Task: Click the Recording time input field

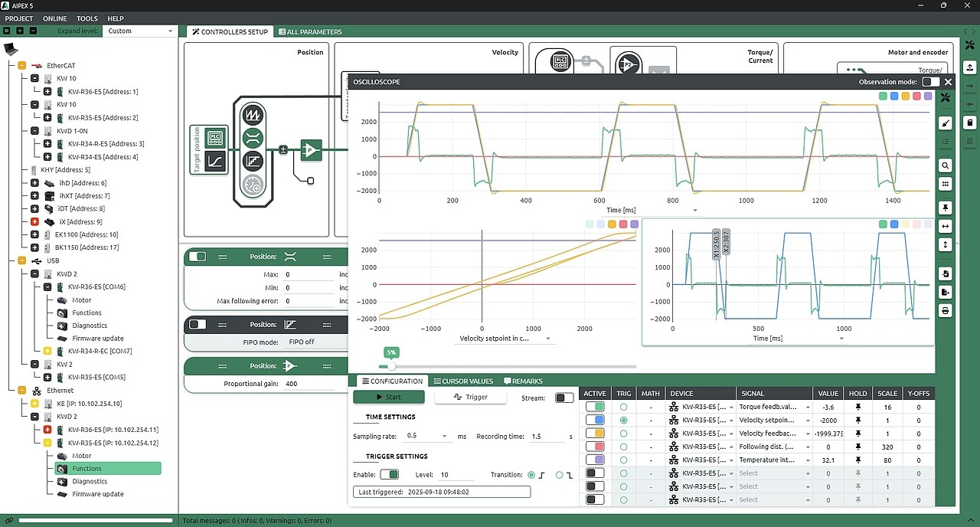Action: (547, 436)
